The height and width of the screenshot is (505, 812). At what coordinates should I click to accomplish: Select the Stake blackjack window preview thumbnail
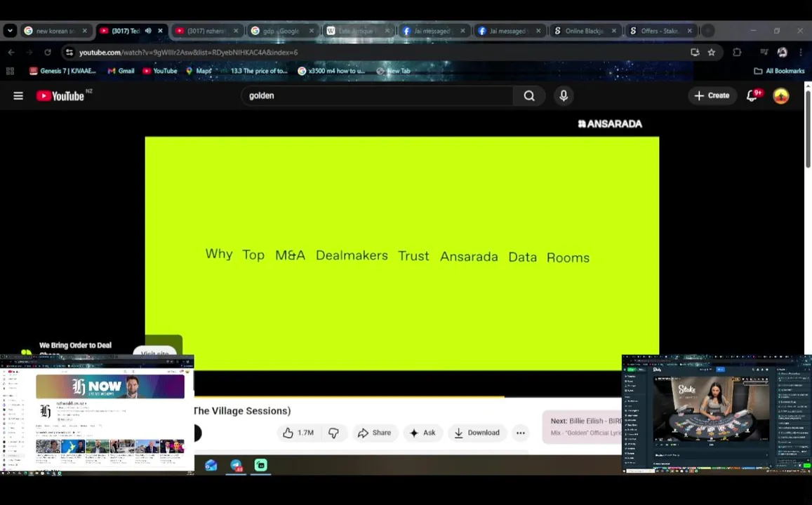click(717, 414)
